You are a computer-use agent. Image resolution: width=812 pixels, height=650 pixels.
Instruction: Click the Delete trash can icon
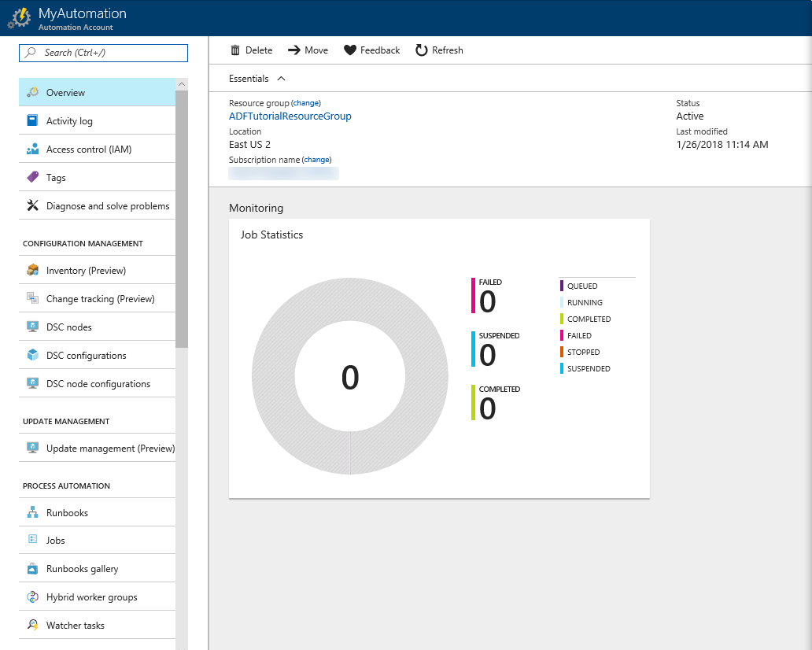235,50
